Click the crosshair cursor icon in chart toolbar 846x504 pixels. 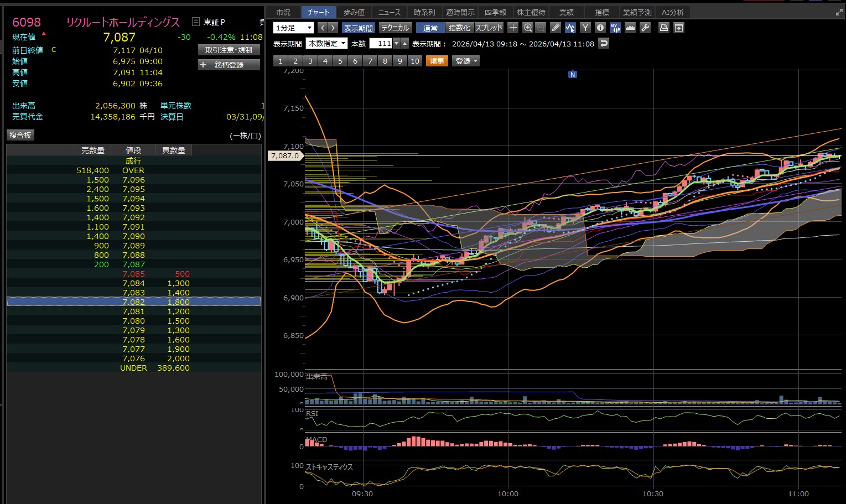pos(513,28)
